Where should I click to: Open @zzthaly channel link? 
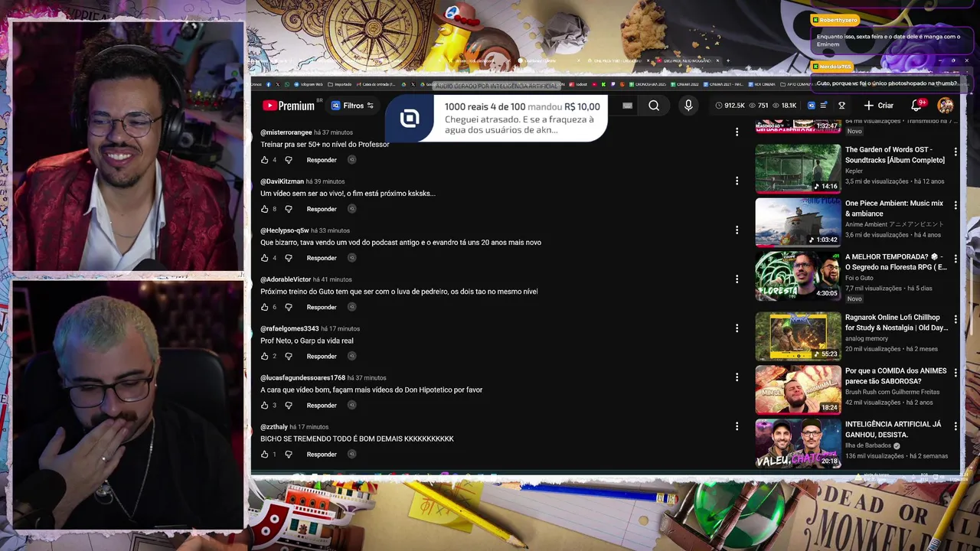point(274,426)
